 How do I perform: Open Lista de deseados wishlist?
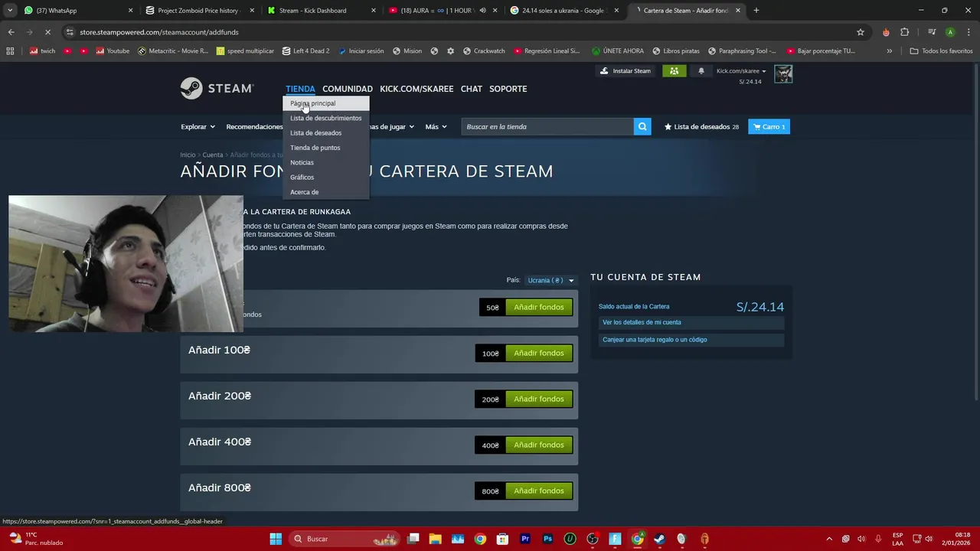coord(701,126)
